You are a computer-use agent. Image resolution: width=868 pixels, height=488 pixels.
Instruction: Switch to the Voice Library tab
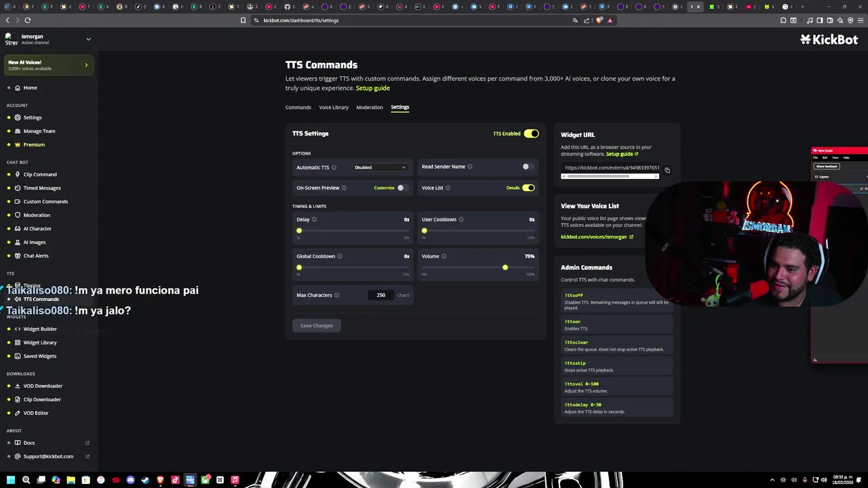coord(334,107)
